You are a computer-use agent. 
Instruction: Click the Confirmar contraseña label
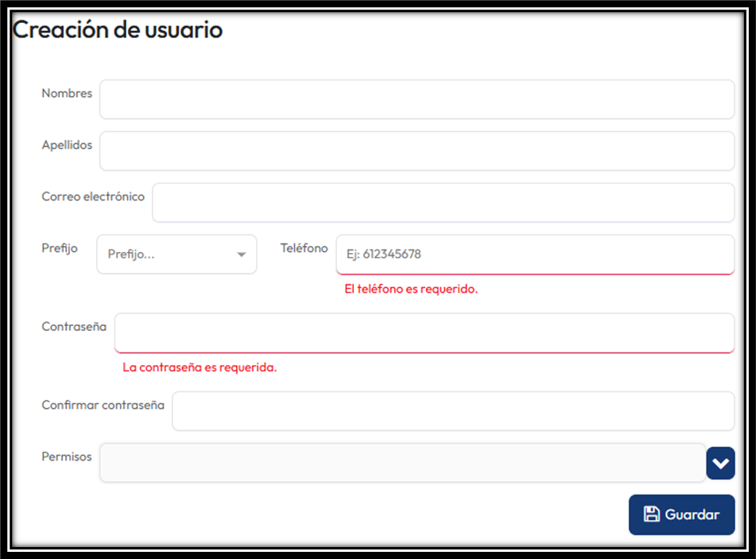click(103, 405)
